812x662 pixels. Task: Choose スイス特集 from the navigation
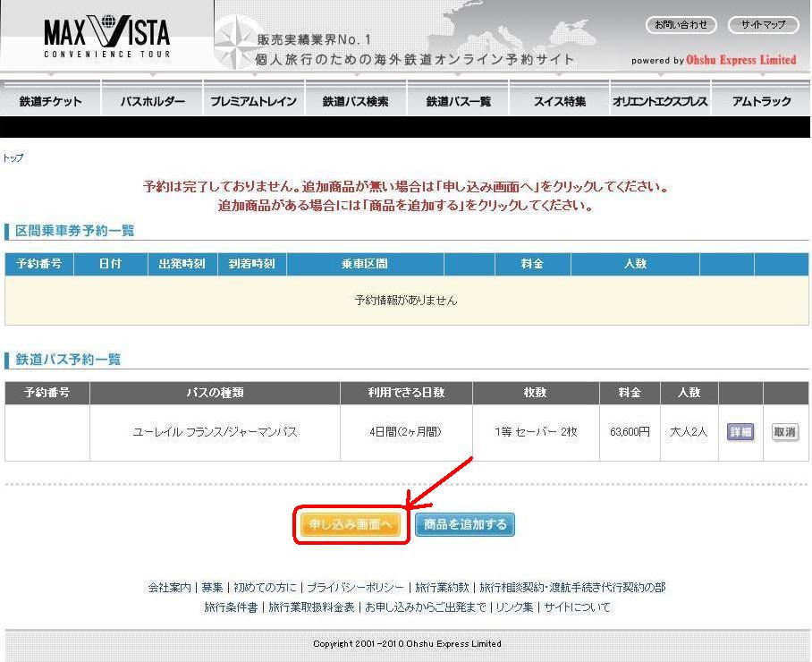560,101
